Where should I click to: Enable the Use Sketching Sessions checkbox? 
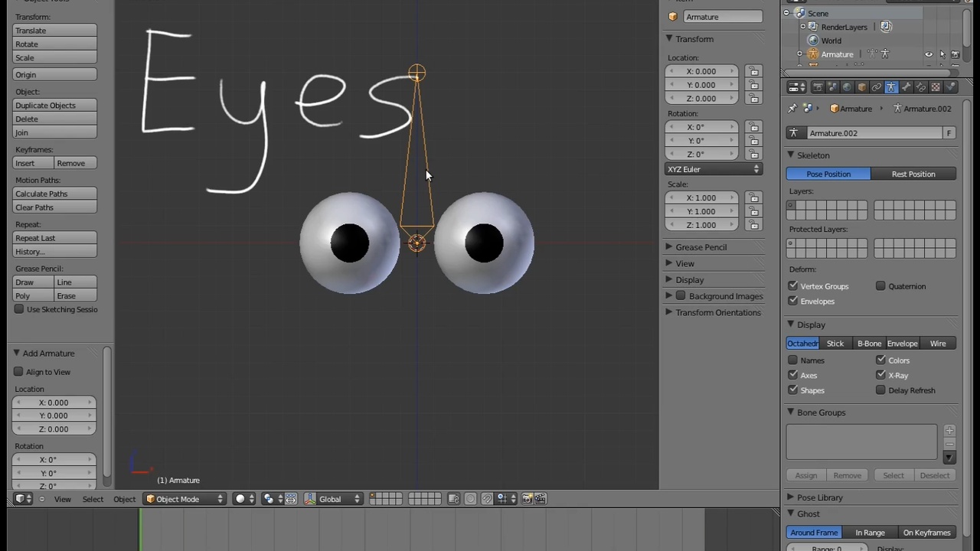[19, 309]
